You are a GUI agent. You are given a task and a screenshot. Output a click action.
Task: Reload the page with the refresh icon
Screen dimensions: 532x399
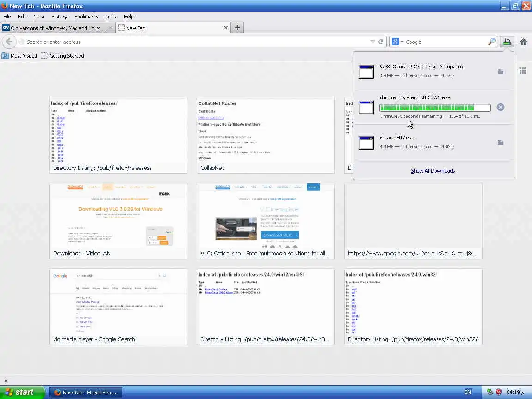pos(381,42)
